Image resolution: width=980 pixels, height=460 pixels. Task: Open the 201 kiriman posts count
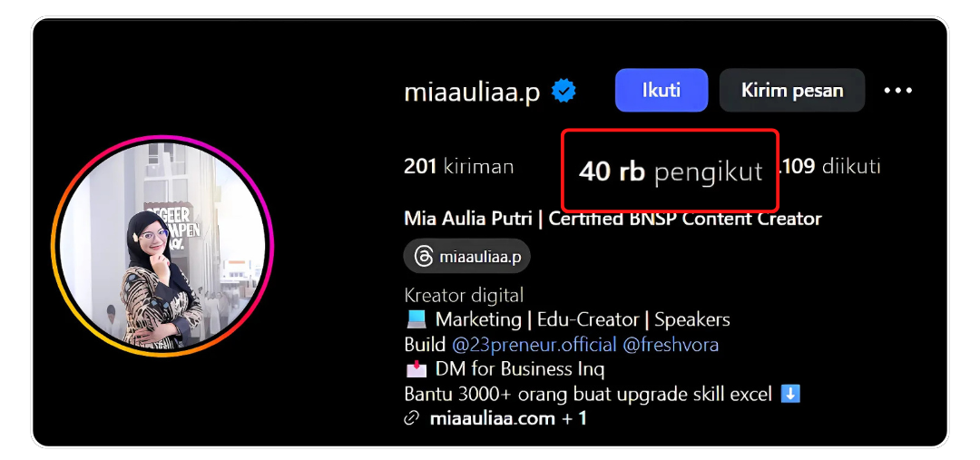(459, 167)
